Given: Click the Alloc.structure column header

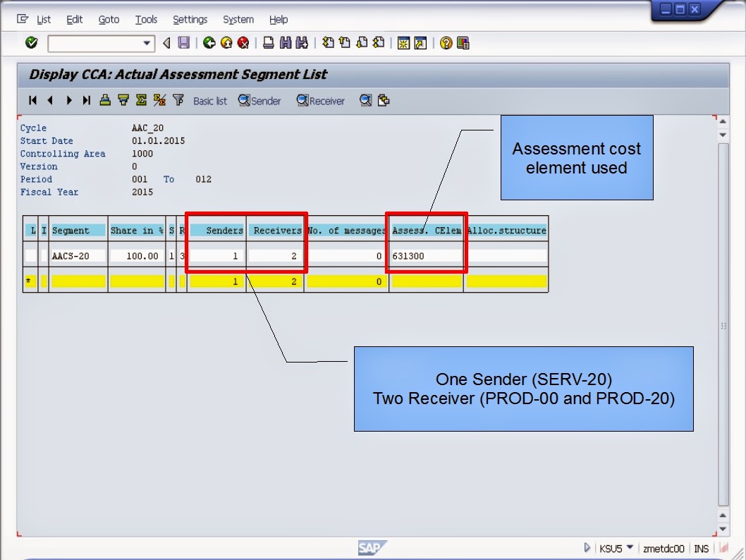Looking at the screenshot, I should (506, 231).
